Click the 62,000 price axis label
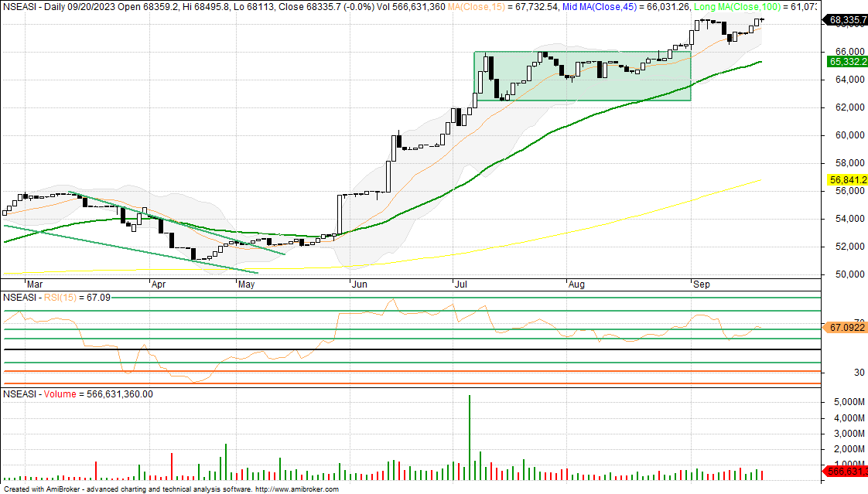The width and height of the screenshot is (868, 494). (x=849, y=107)
